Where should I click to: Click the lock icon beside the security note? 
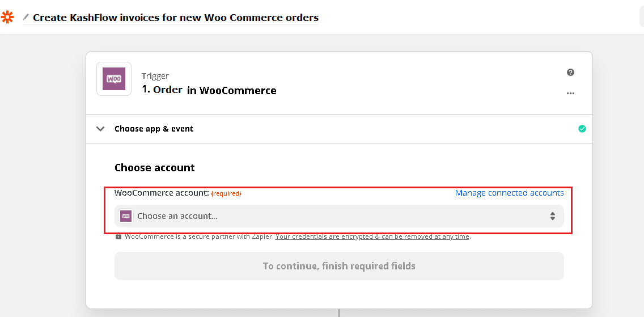point(118,236)
